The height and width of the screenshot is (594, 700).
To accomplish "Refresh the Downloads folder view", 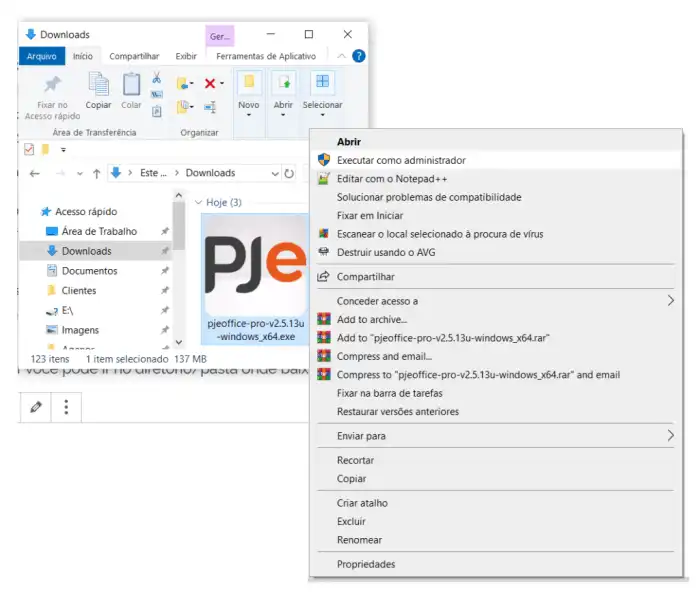I will click(289, 174).
